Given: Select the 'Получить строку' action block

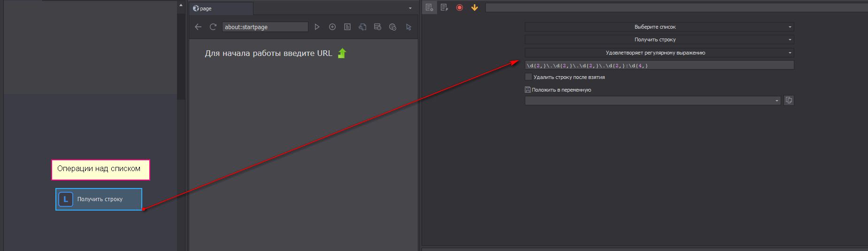Looking at the screenshot, I should coord(99,199).
